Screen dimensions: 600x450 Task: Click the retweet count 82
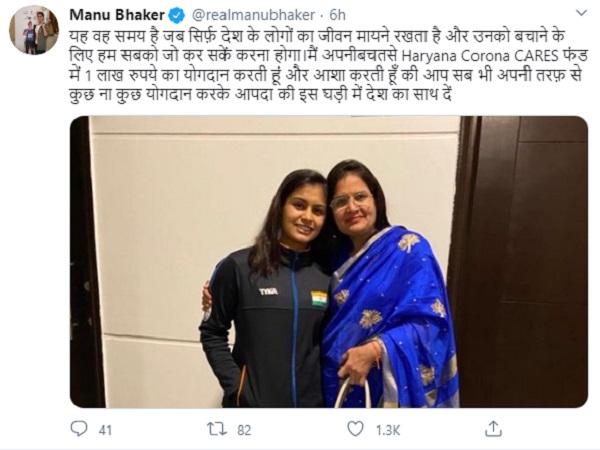pyautogui.click(x=243, y=429)
